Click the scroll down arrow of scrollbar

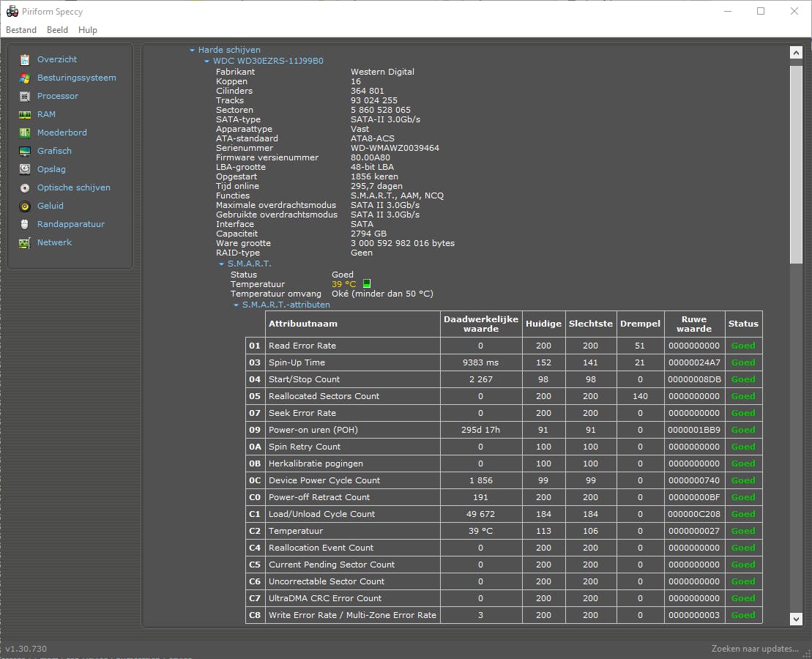[x=797, y=619]
